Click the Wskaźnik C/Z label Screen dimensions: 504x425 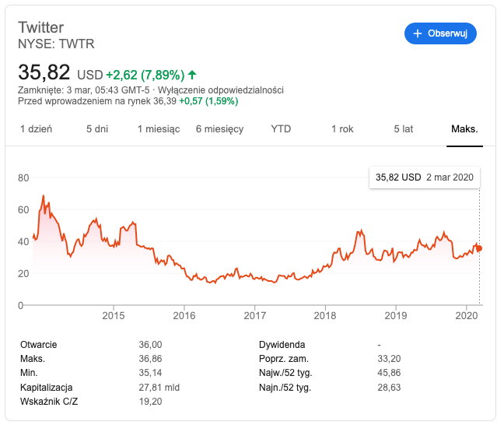click(x=49, y=402)
